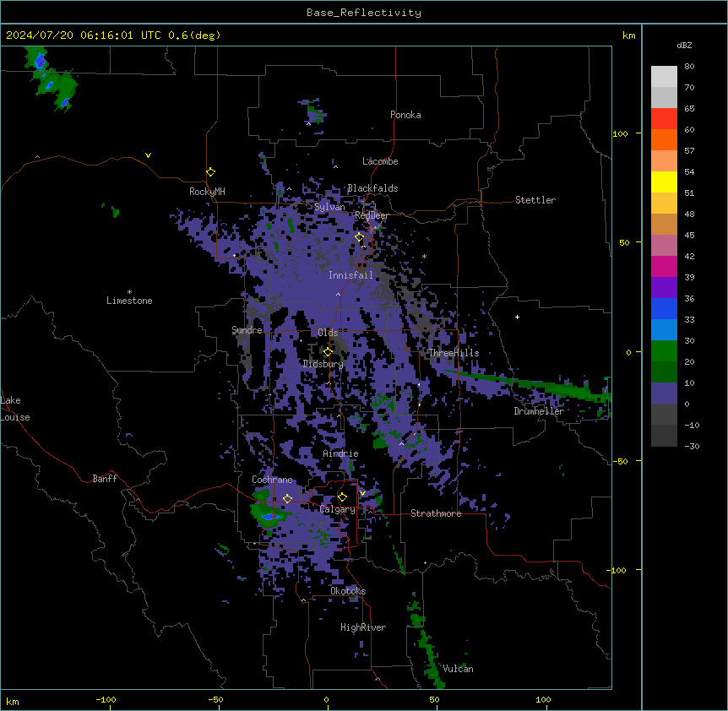The height and width of the screenshot is (711, 728).
Task: Pick the red 60-65 dBZ legend swatch
Action: click(x=664, y=118)
